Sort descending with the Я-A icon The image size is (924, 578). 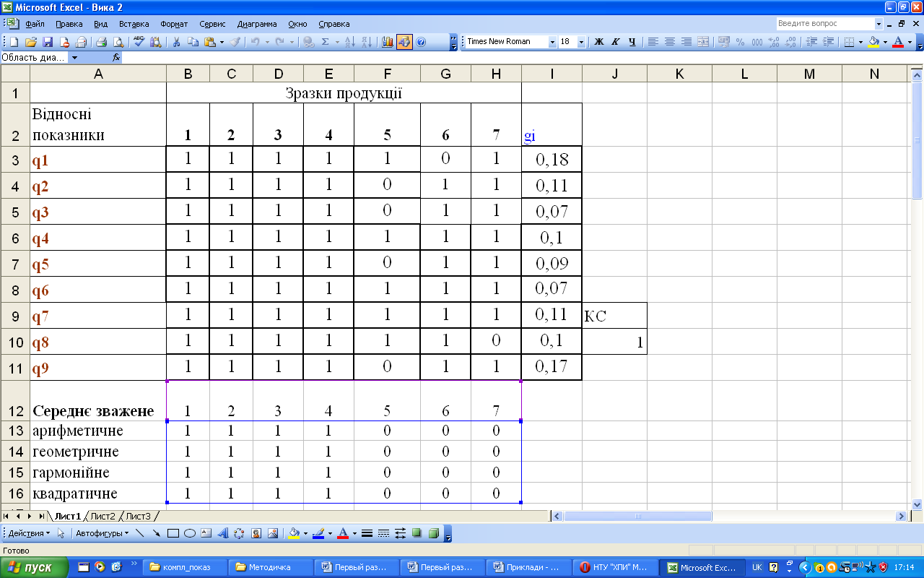pos(367,42)
